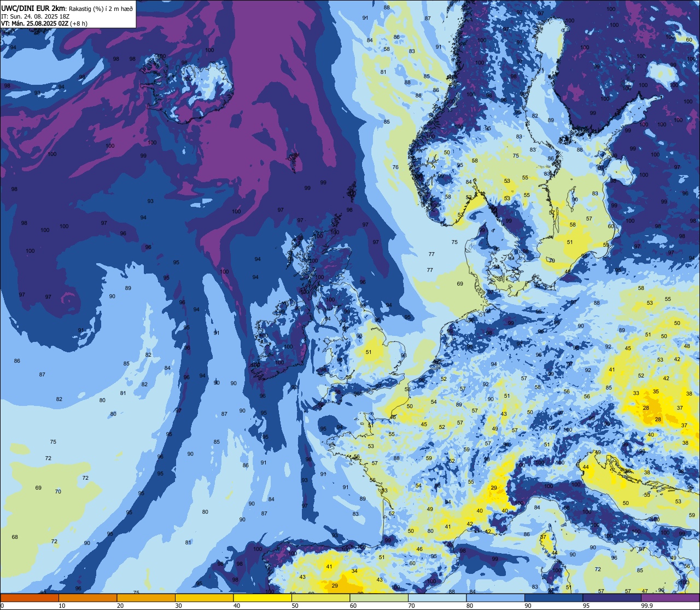Image resolution: width=700 pixels, height=610 pixels.
Task: Click the 90–95% medium blue legend swatch
Action: pos(553,597)
